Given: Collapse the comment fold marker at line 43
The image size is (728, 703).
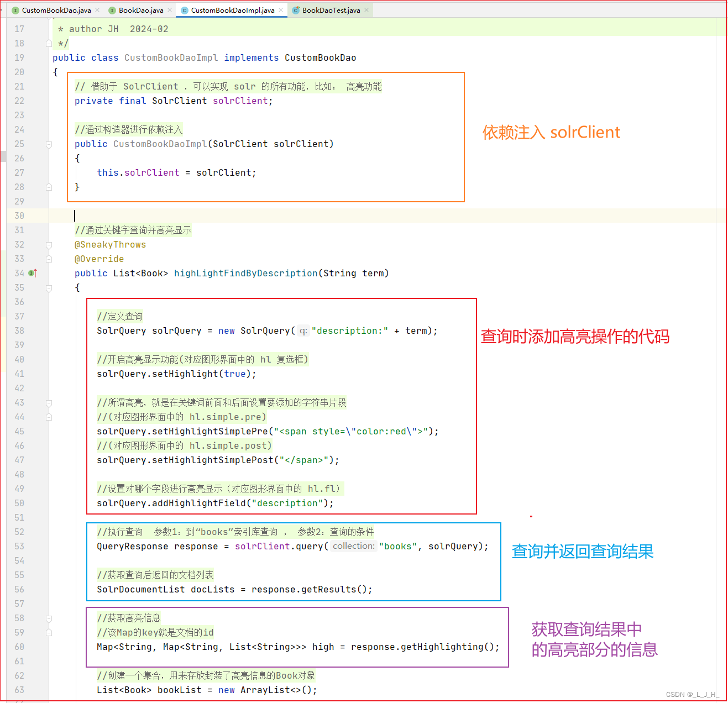Looking at the screenshot, I should (49, 402).
